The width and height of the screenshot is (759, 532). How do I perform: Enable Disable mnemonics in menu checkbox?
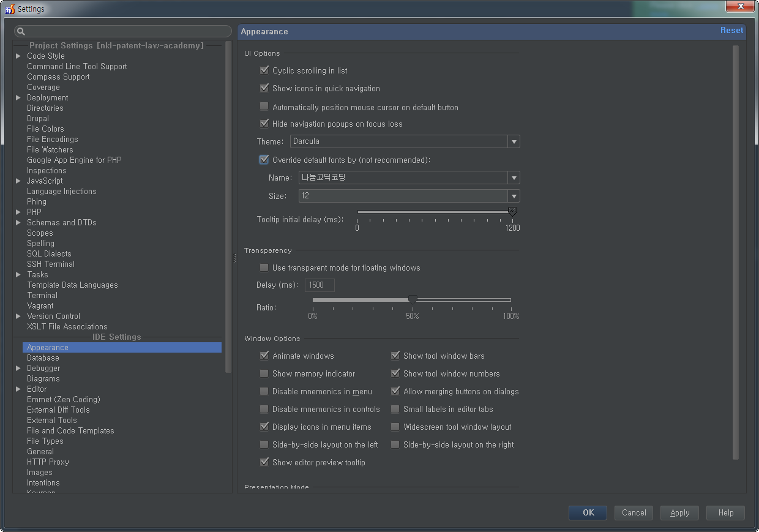264,391
